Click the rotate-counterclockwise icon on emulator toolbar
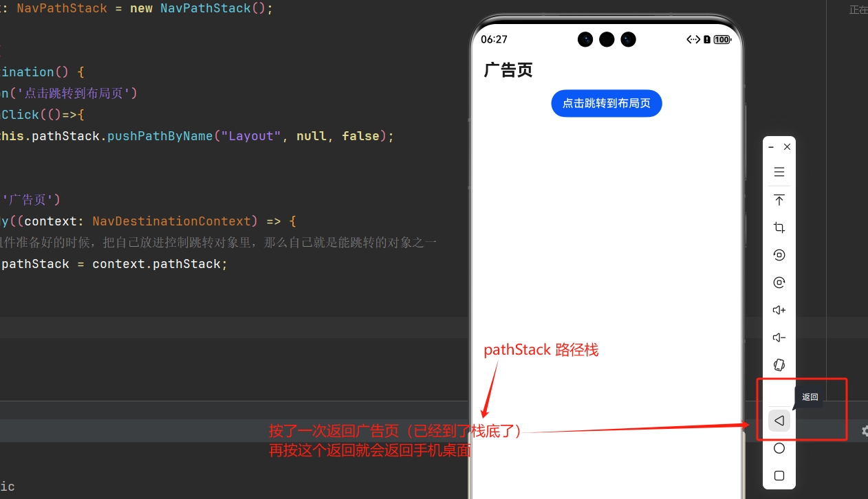This screenshot has height=499, width=868. point(779,254)
